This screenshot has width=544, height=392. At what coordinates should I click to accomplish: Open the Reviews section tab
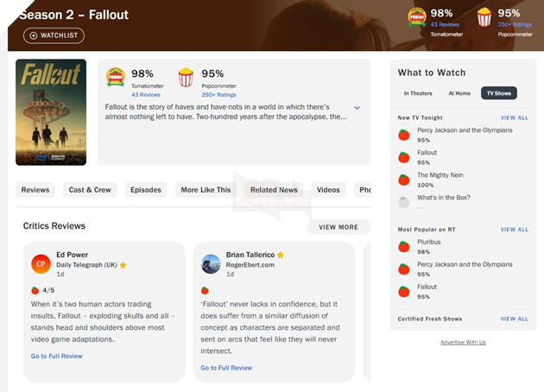point(35,190)
